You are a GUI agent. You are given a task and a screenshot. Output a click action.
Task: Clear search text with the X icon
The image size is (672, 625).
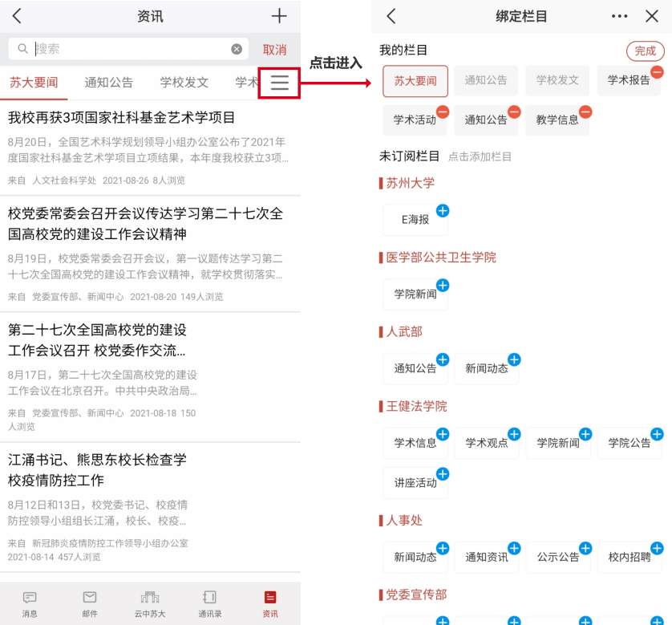pos(237,49)
